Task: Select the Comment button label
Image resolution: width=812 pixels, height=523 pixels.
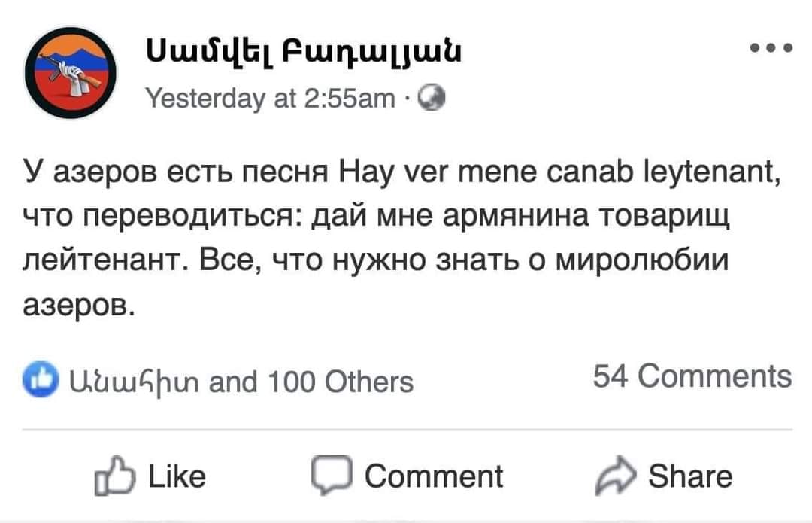Action: tap(434, 476)
